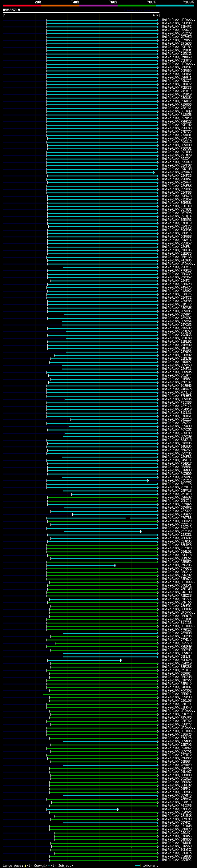Select the UniRef100_P09043 hit label
This screenshot has width=197, height=868.
pos(177,172)
